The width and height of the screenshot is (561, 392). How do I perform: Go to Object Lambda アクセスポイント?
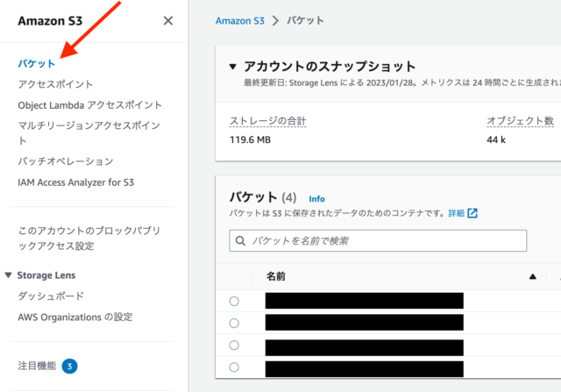coord(89,105)
